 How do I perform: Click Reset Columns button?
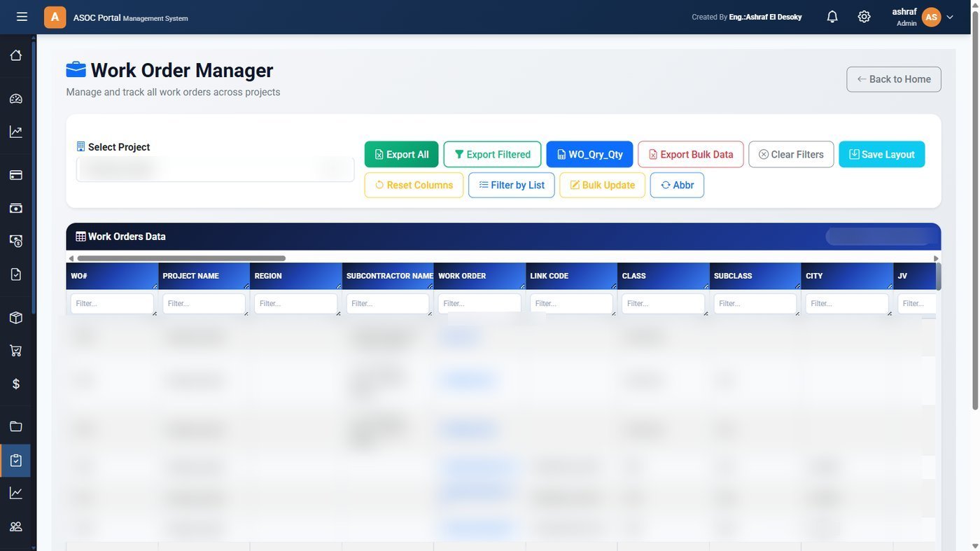tap(414, 185)
